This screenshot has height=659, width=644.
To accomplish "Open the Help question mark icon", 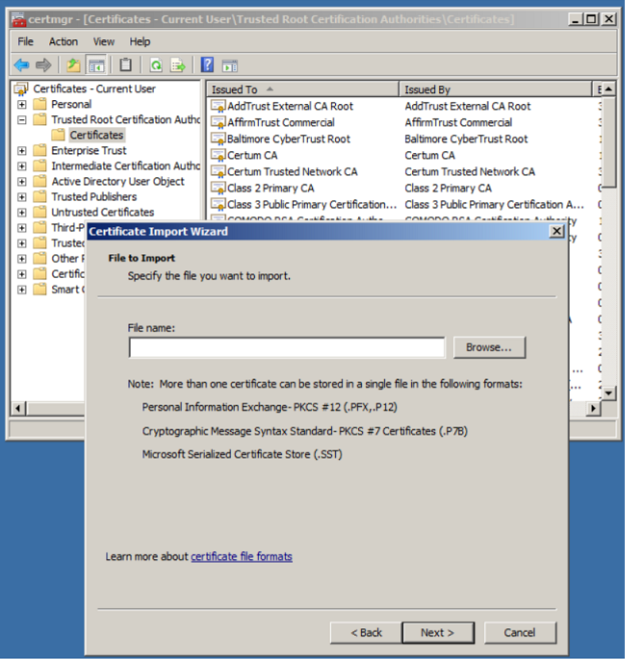I will point(207,65).
